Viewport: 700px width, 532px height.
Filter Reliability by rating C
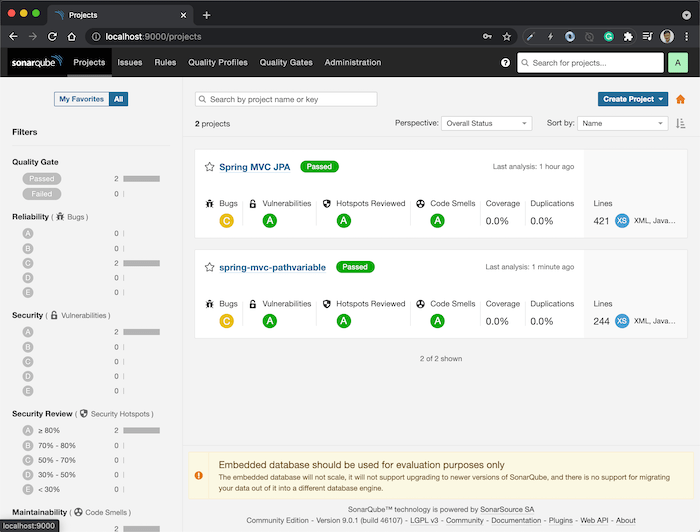click(28, 263)
